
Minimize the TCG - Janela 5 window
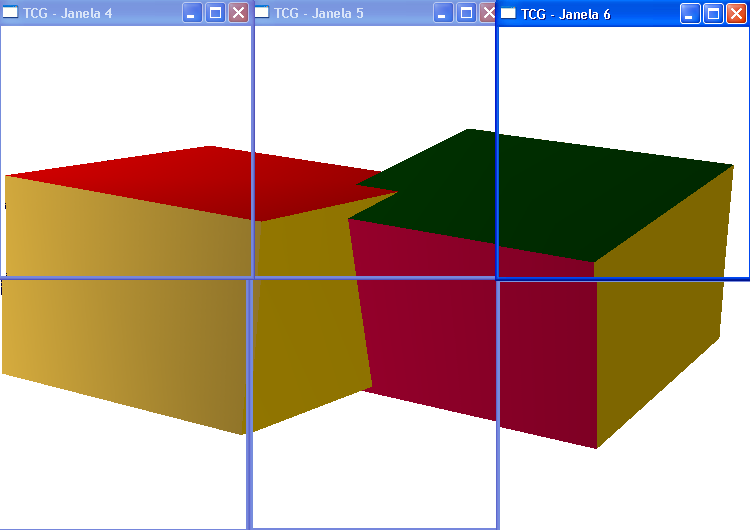443,13
